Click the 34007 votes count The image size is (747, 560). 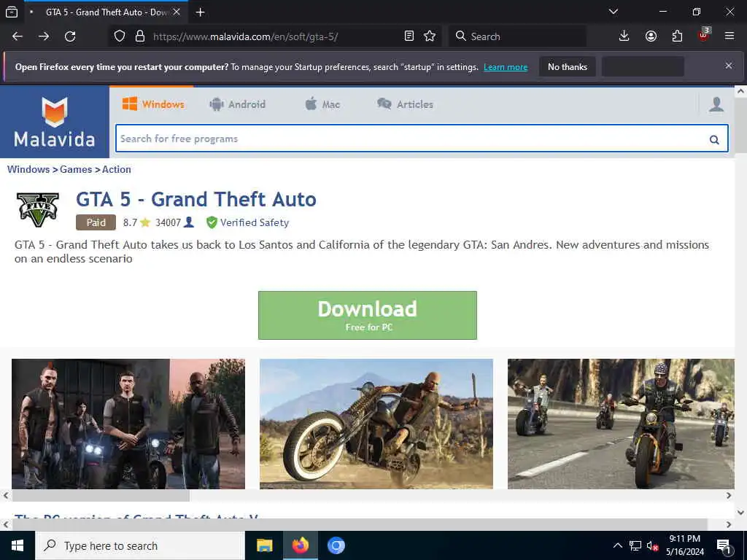[174, 222]
